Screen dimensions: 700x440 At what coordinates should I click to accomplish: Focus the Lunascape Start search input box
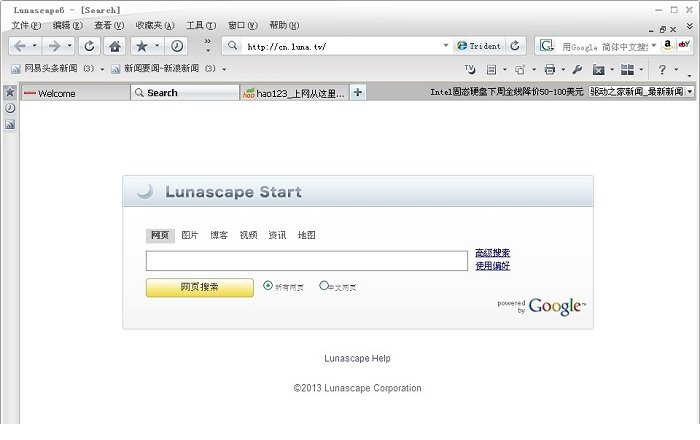(x=307, y=261)
